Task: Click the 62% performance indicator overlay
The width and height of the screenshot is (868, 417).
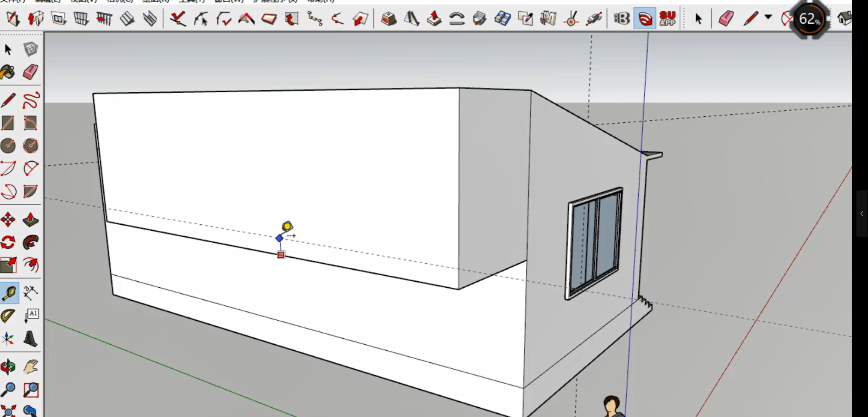Action: point(809,19)
